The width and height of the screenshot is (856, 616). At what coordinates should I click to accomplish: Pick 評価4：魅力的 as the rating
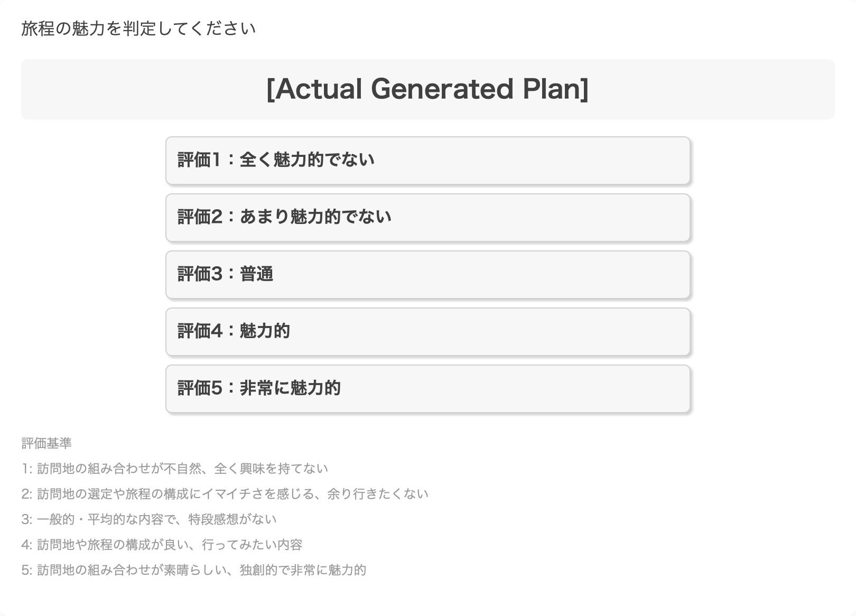pos(427,332)
